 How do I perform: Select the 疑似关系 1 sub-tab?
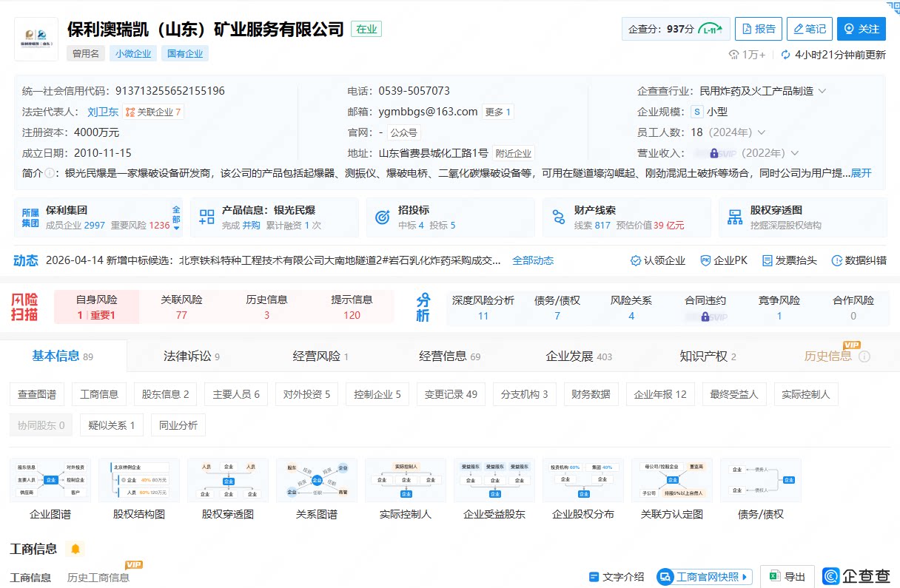click(112, 425)
